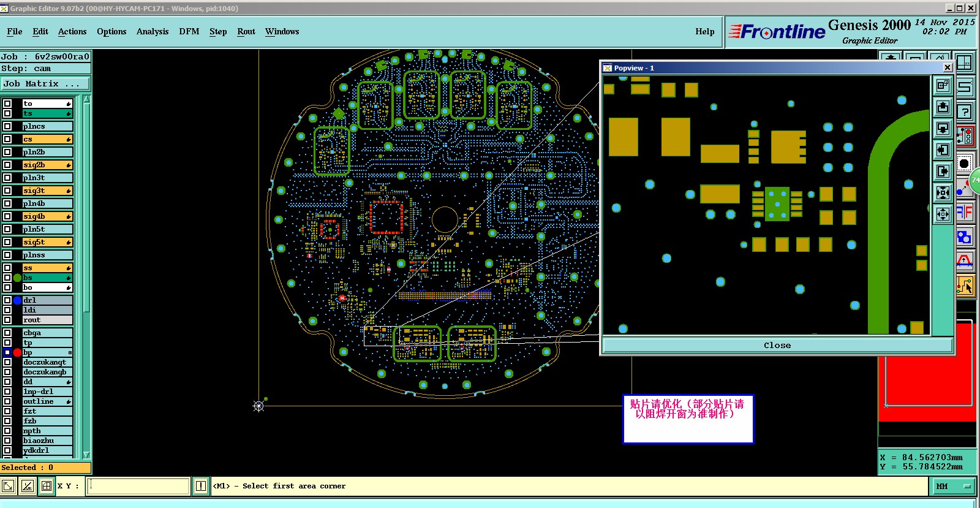Tick the checkbox for layer outline

pyautogui.click(x=7, y=401)
